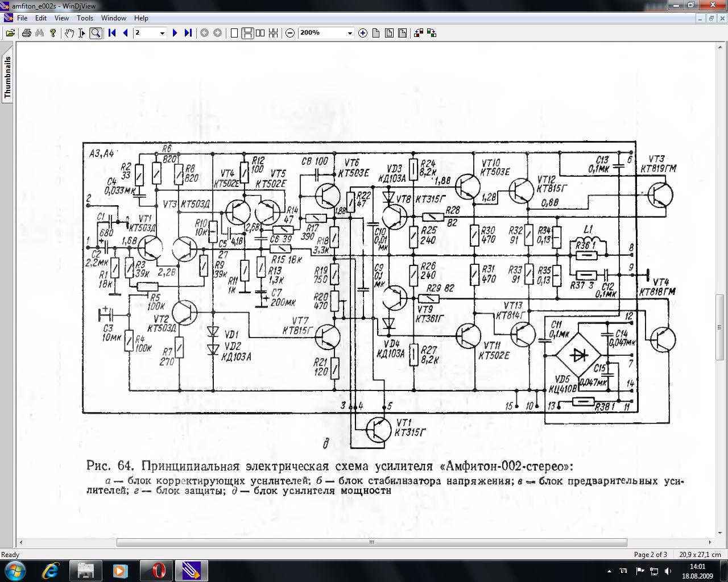
Task: Open the 200% zoom level dropdown
Action: 350,33
